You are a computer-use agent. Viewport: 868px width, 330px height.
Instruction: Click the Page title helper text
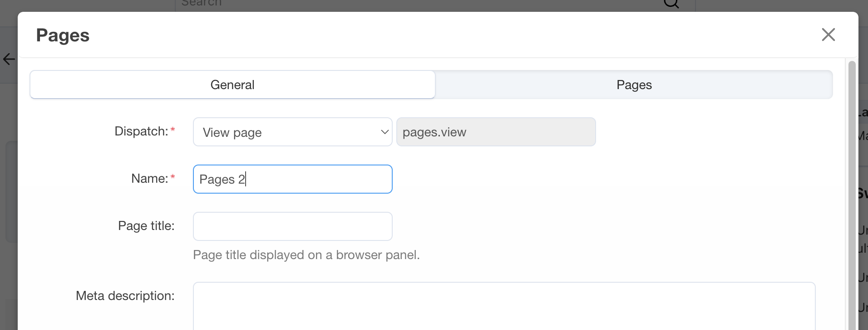[306, 255]
